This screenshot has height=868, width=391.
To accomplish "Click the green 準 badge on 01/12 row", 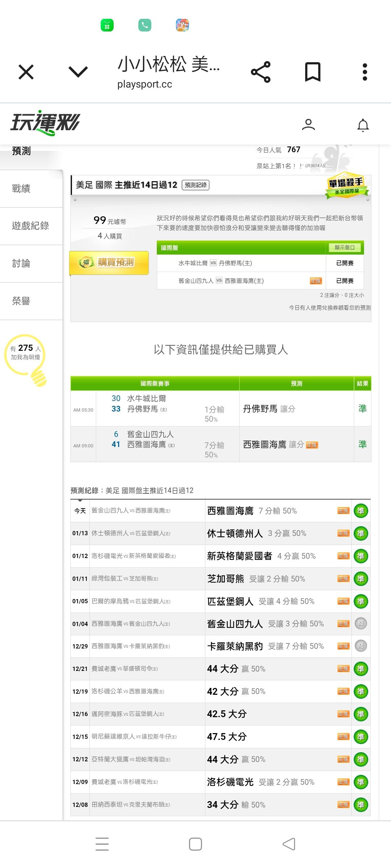I will pos(361,556).
